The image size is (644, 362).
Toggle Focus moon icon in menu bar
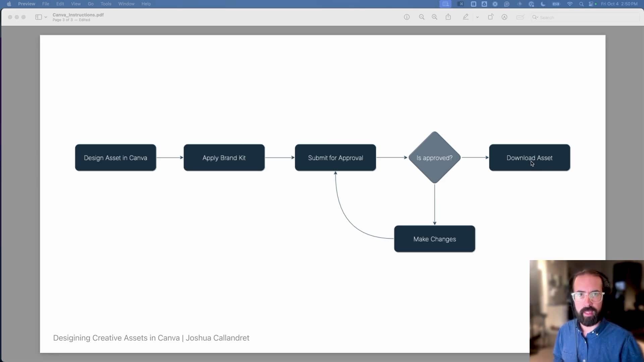tap(543, 4)
